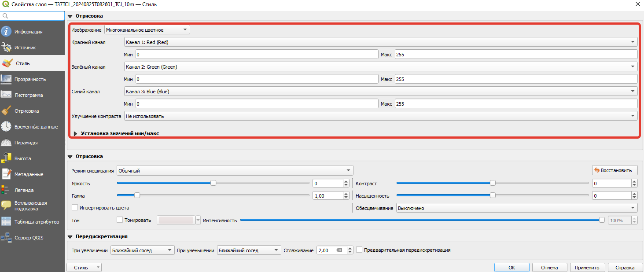The height and width of the screenshot is (272, 644).
Task: Click the Применить button
Action: pos(587,267)
